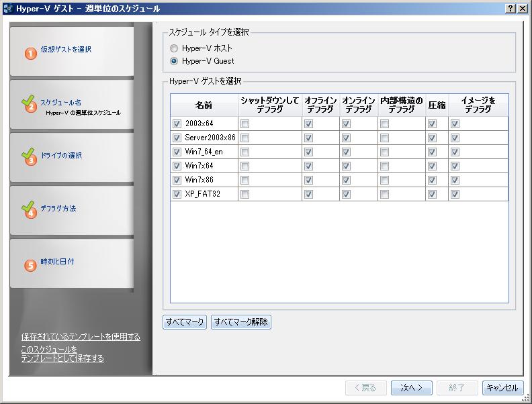Toggle 圧縮 checkbox for Server2003x86
The image size is (532, 404).
(432, 138)
